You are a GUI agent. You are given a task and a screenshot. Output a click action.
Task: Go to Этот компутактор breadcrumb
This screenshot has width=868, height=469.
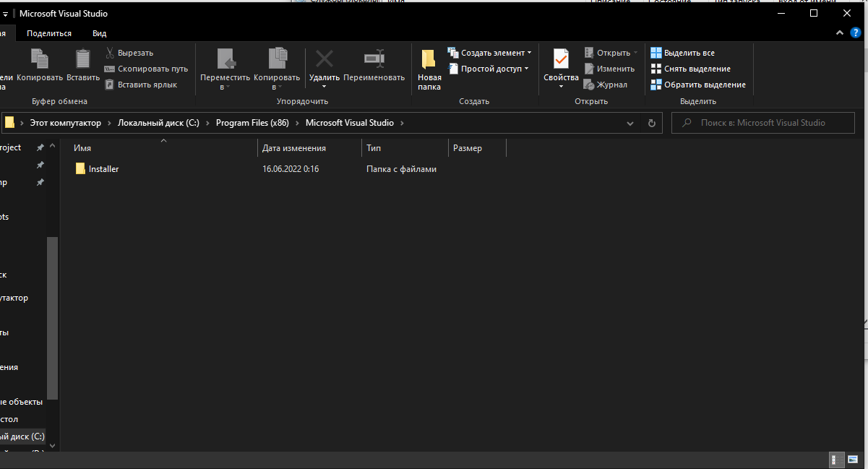pyautogui.click(x=66, y=123)
